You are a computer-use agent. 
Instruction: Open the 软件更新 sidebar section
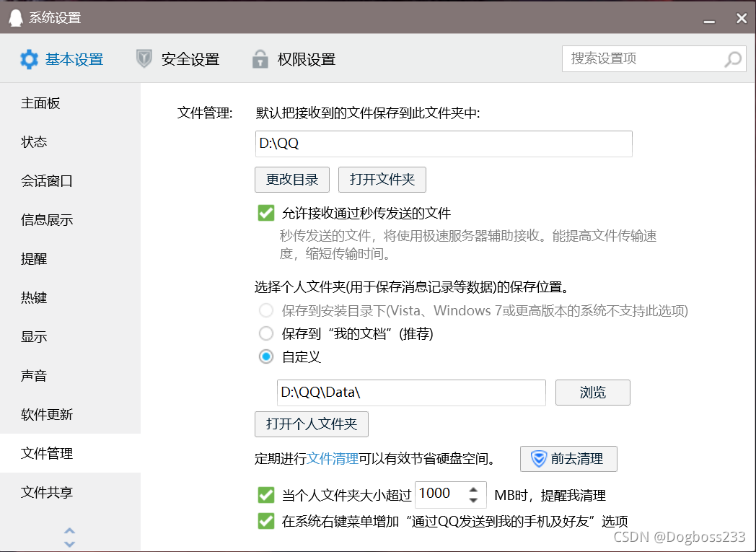(x=71, y=415)
